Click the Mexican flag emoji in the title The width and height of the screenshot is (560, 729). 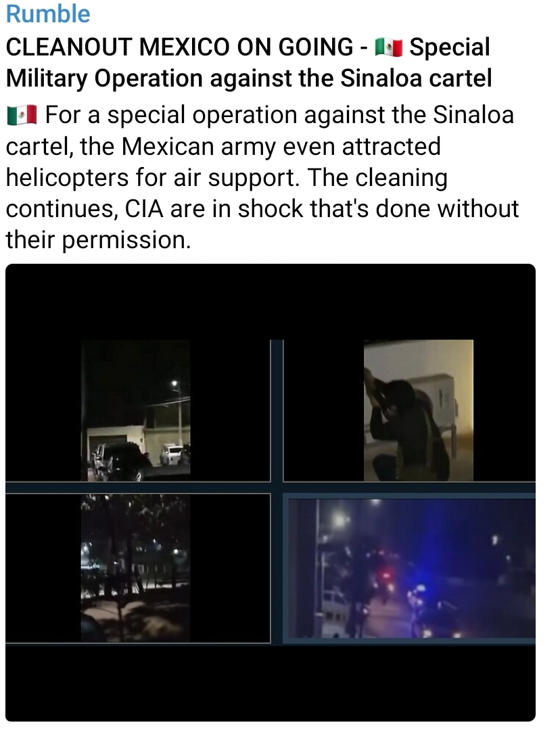pyautogui.click(x=388, y=48)
